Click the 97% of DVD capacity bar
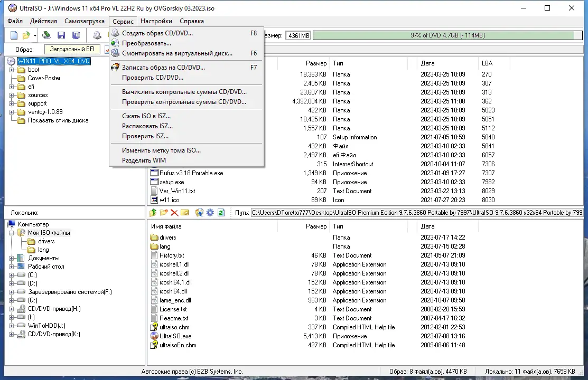Image resolution: width=588 pixels, height=380 pixels. click(x=447, y=35)
